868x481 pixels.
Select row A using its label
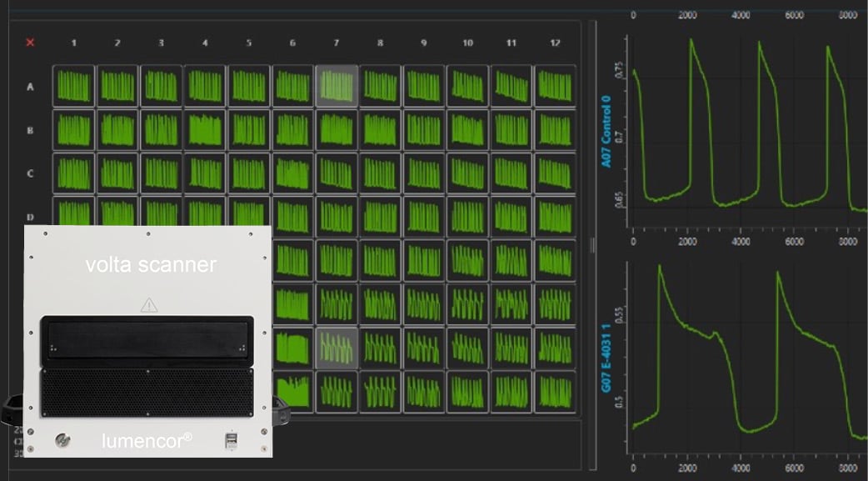(31, 87)
